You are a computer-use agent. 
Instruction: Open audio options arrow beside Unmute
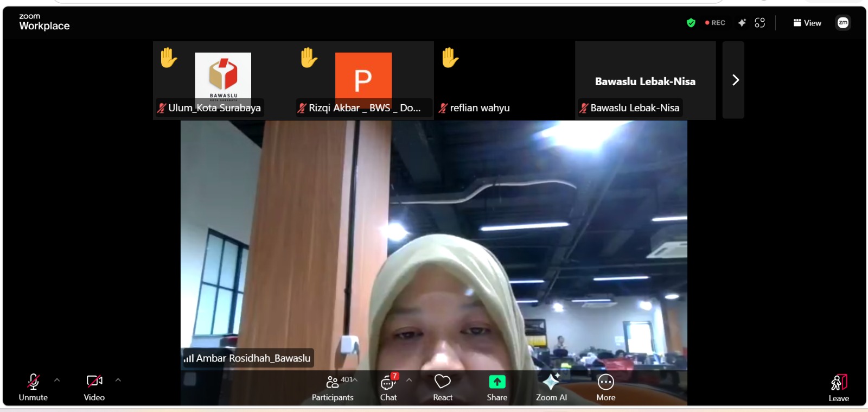pos(57,380)
